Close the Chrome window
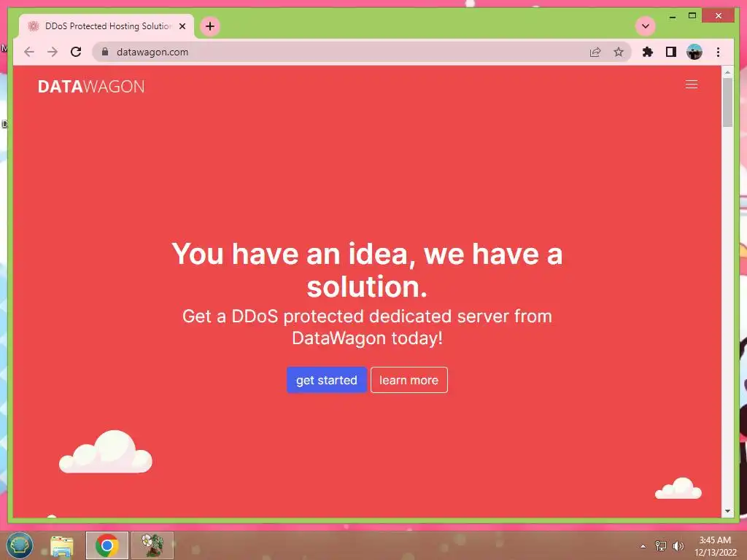Screen dimensions: 747x560 tap(719, 16)
